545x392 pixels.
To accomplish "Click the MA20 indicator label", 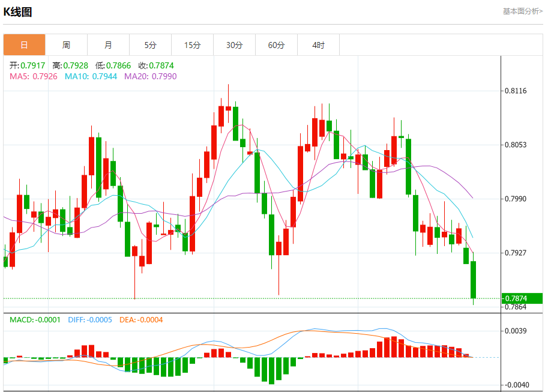I will tap(150, 76).
